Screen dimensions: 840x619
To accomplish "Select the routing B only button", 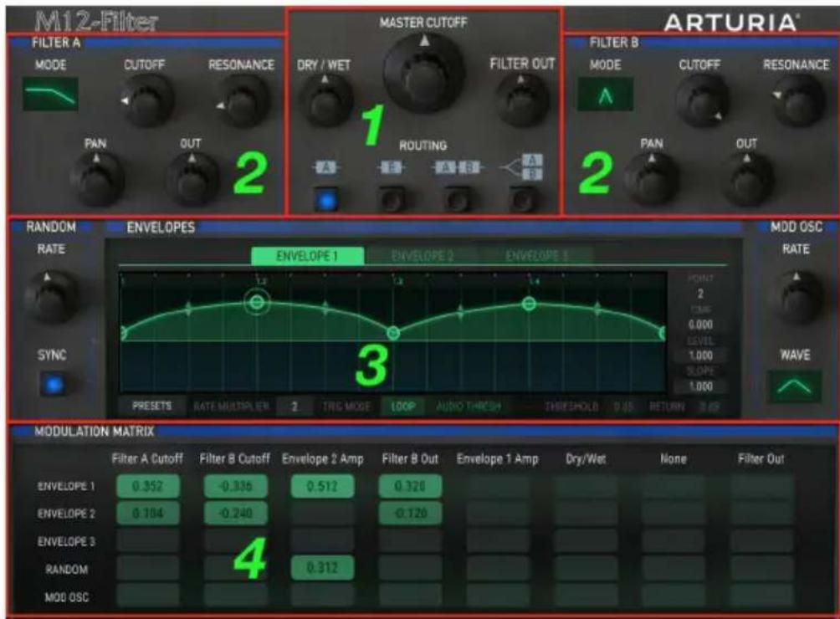I will 391,201.
